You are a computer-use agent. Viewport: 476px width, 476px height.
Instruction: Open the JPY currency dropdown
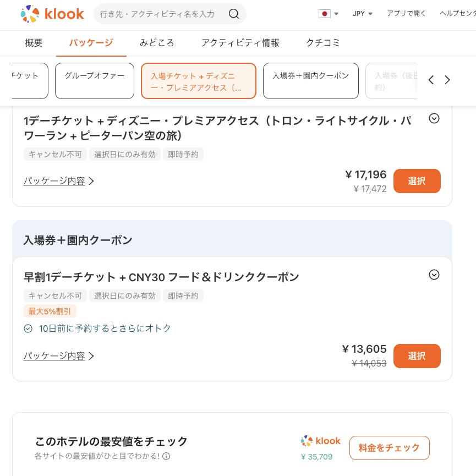pos(362,13)
